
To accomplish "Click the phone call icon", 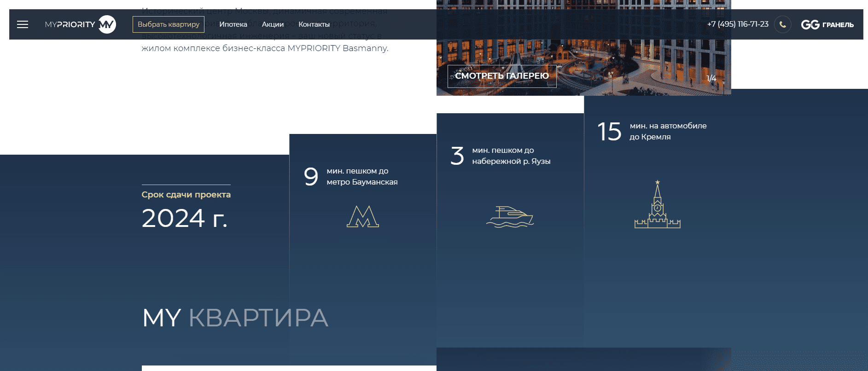I will click(x=782, y=24).
